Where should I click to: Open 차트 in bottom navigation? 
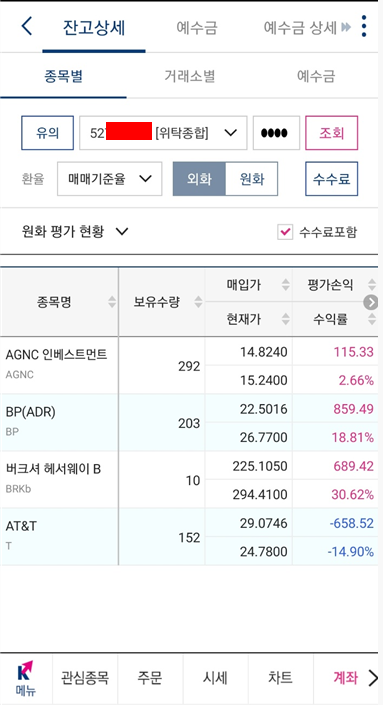click(280, 678)
